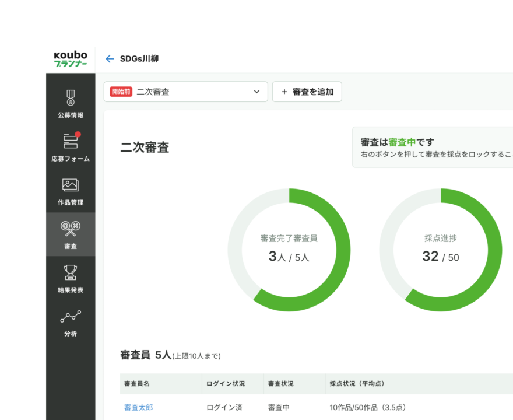
Task: Open 結果発表 via the trophy icon
Action: [x=71, y=272]
